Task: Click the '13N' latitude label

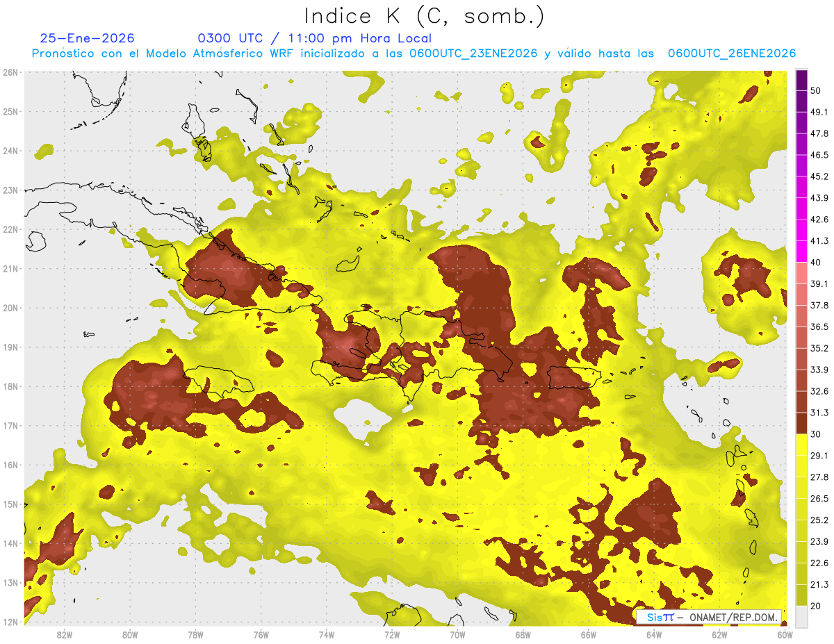Action: pyautogui.click(x=10, y=583)
